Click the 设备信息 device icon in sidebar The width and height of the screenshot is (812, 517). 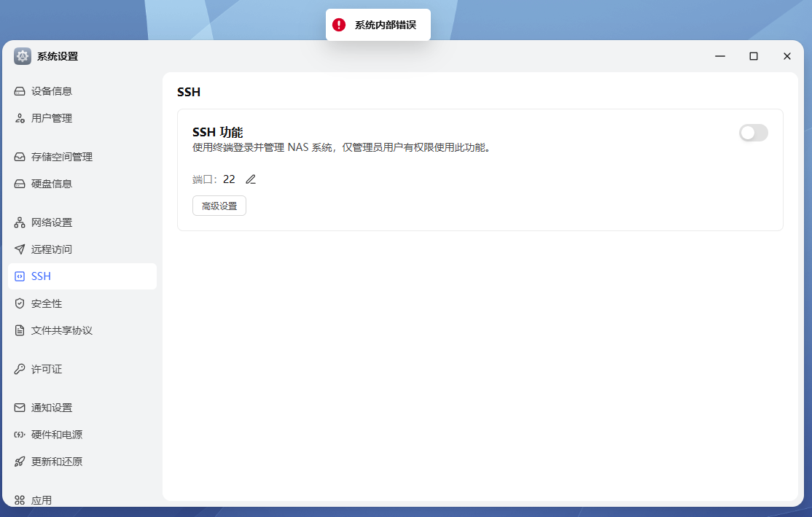click(20, 90)
